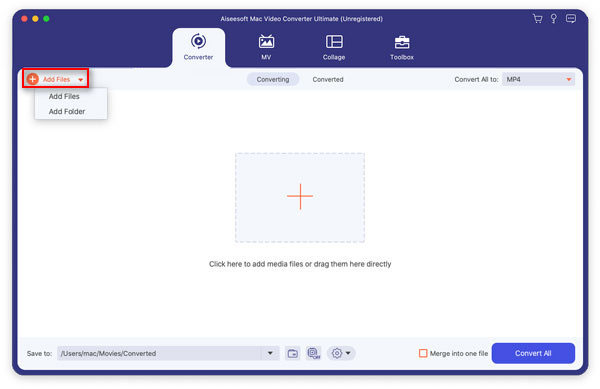Choose Add Files from the dropdown menu
600x389 pixels.
pos(64,96)
